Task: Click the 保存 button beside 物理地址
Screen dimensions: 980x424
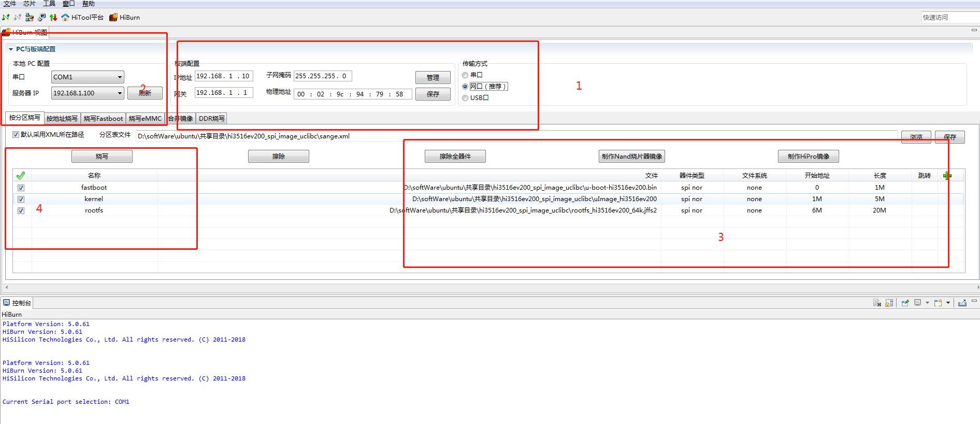Action: tap(433, 94)
